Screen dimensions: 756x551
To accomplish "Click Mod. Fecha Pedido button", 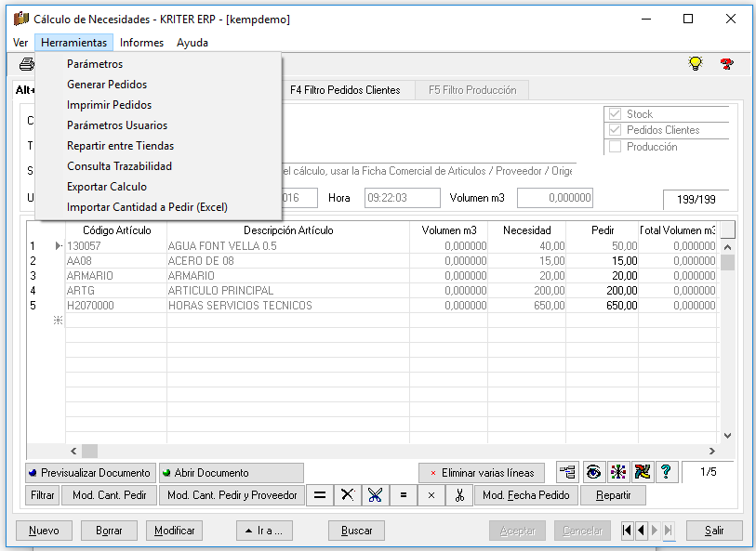I will 526,495.
